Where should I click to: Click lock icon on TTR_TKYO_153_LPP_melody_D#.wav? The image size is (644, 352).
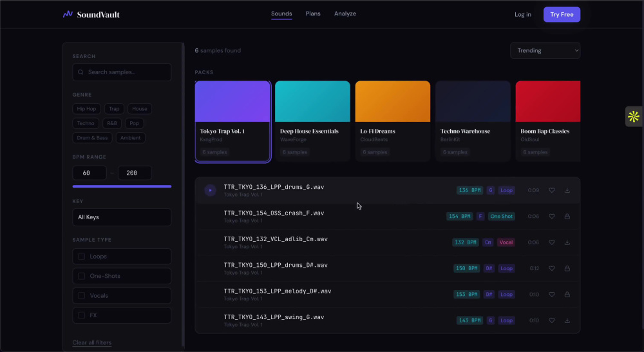[x=567, y=295]
